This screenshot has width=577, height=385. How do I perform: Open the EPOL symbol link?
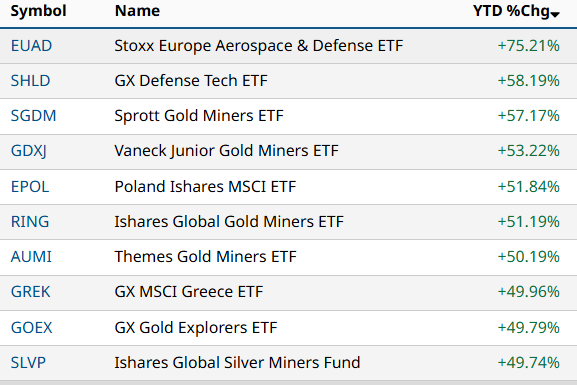click(x=30, y=187)
